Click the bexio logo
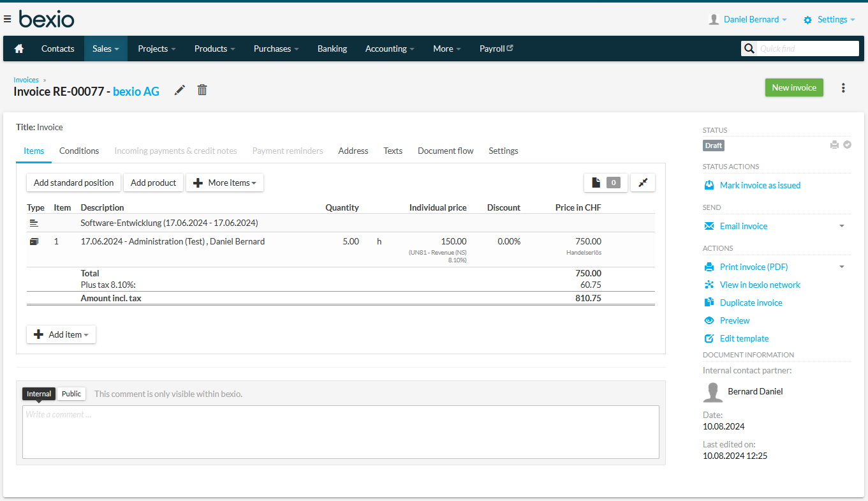The image size is (868, 501). click(x=47, y=19)
